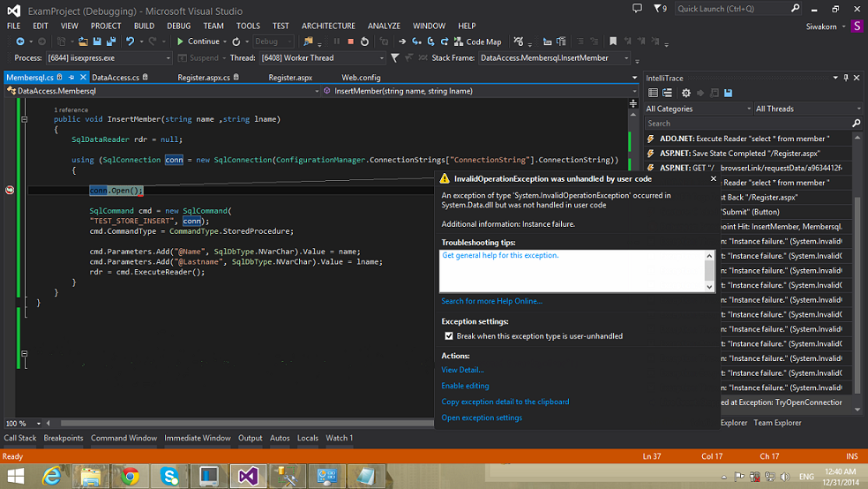Viewport: 868px width, 489px height.
Task: Open Skype from the taskbar
Action: click(x=169, y=477)
